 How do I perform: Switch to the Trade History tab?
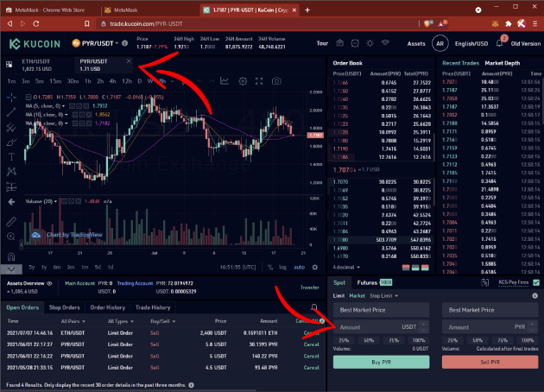click(x=153, y=307)
